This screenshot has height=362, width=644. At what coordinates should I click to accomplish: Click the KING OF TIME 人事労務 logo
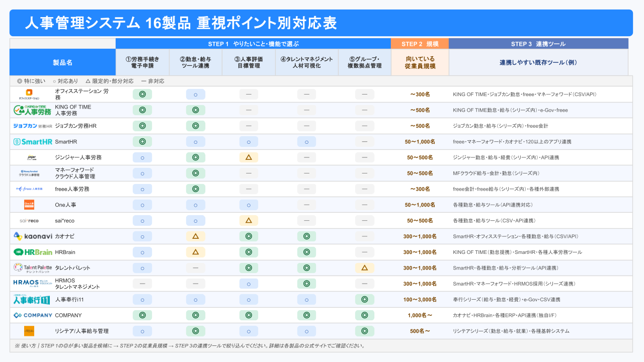pos(32,110)
